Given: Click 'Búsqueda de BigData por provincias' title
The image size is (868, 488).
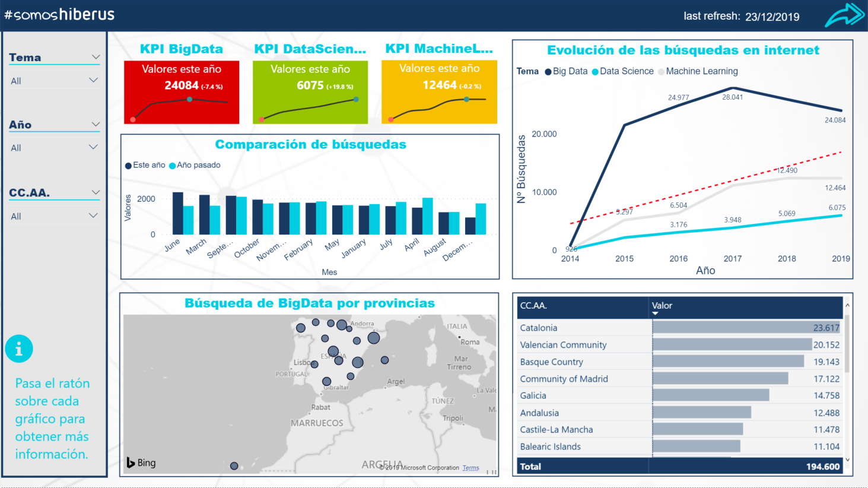Looking at the screenshot, I should tap(310, 303).
